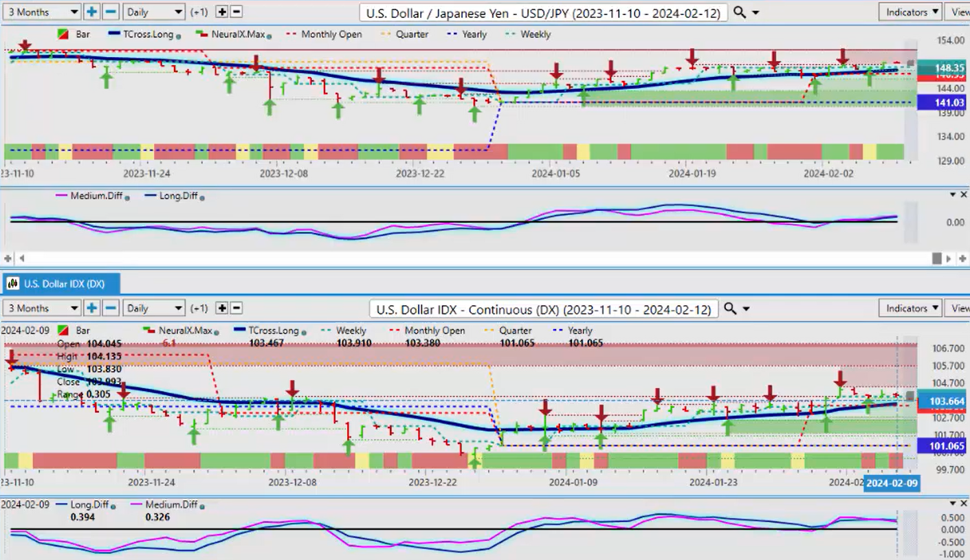Screen dimensions: 970x560
Task: Click the left scroll arrow on the top chart scrollbar
Action: (21, 258)
